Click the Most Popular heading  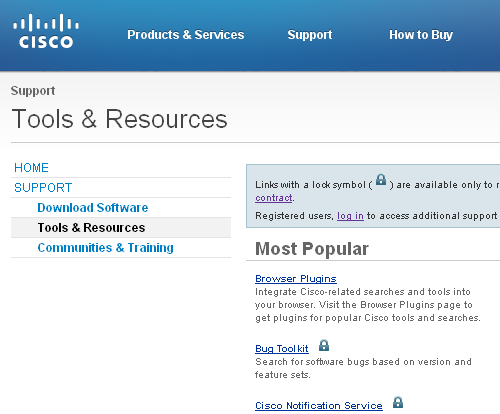312,249
